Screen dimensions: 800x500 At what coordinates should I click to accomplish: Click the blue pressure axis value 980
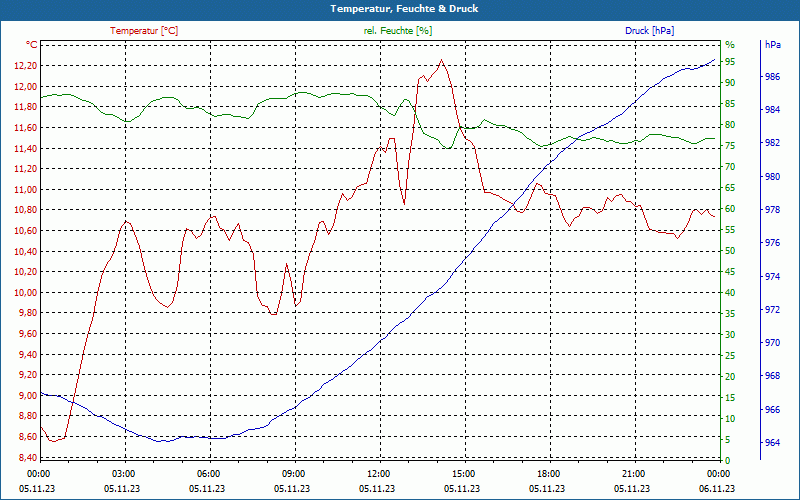tap(773, 177)
